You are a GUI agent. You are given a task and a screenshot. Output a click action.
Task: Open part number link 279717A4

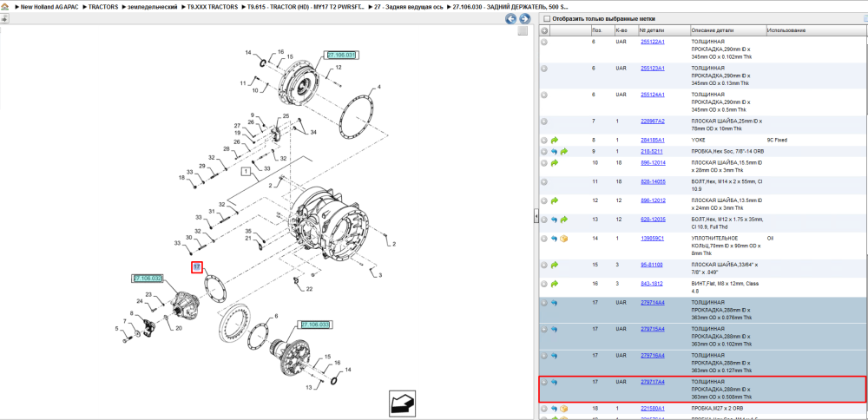(x=652, y=382)
